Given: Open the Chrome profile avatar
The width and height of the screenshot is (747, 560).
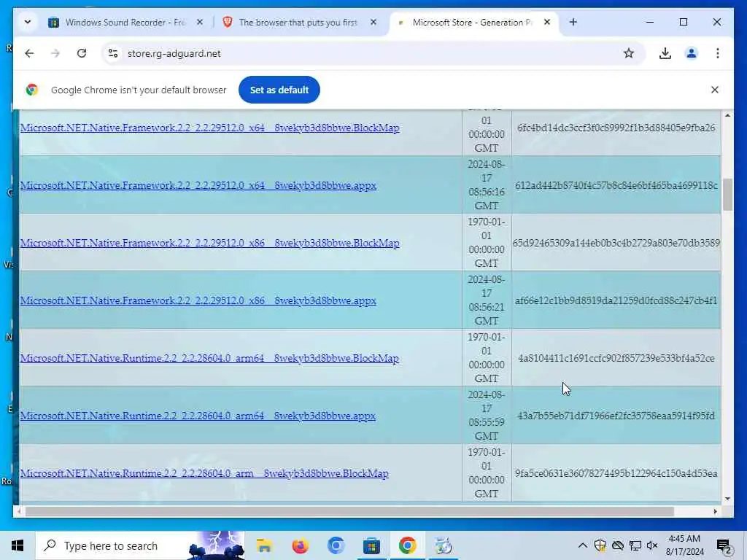Looking at the screenshot, I should coord(692,53).
